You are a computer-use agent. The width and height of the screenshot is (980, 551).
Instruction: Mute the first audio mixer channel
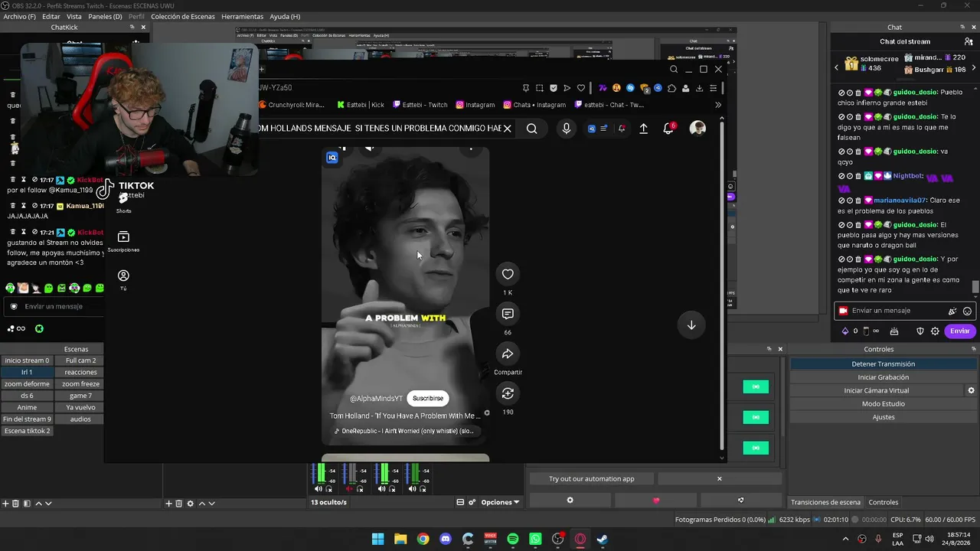[318, 489]
